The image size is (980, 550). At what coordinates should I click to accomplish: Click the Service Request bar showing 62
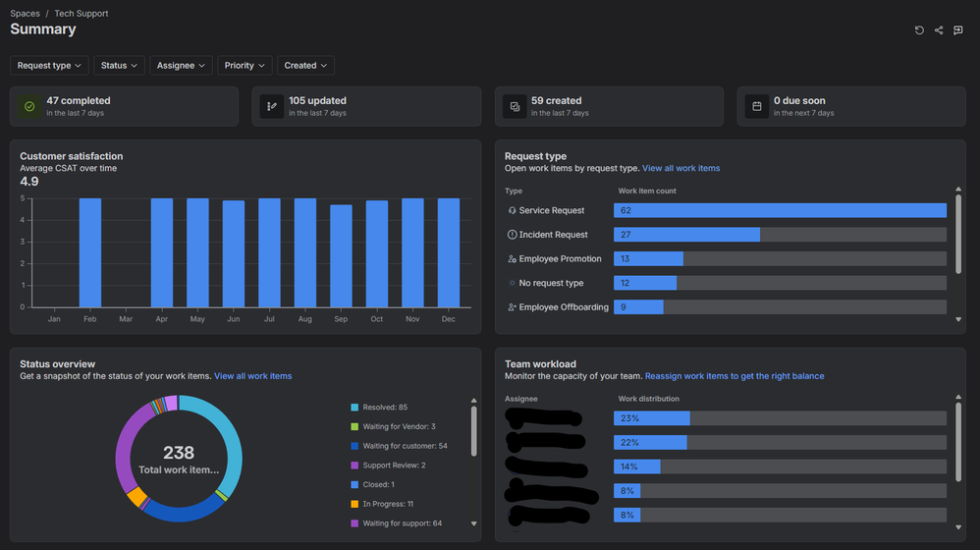point(780,210)
